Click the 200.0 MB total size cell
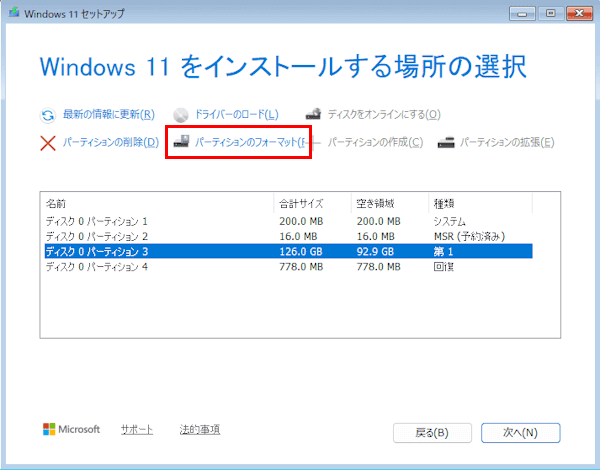The height and width of the screenshot is (470, 600). point(301,221)
